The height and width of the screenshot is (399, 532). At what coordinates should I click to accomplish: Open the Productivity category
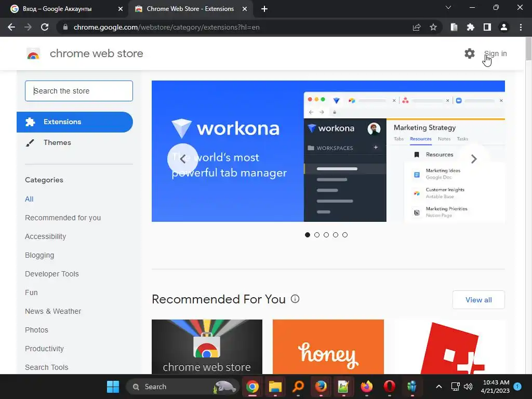pyautogui.click(x=45, y=349)
